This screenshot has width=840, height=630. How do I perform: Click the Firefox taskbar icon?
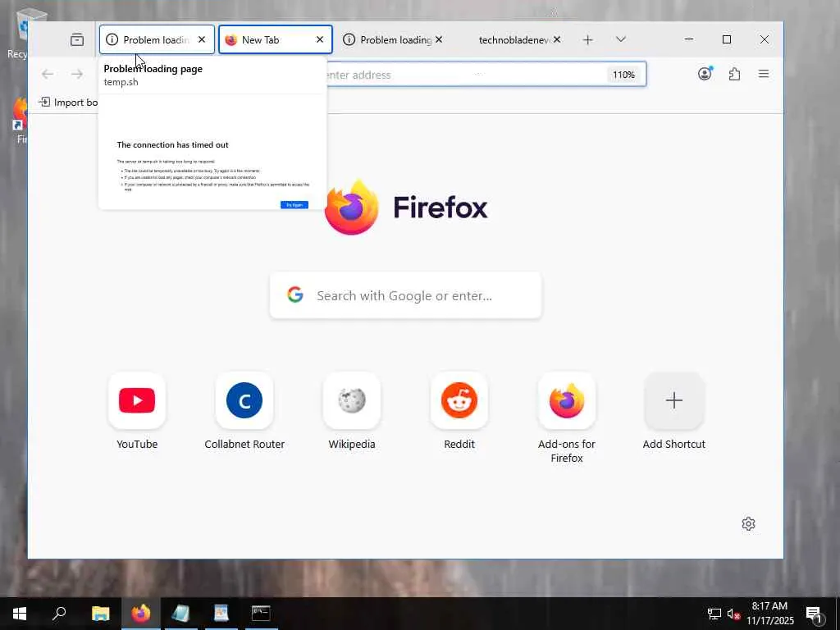pos(141,614)
